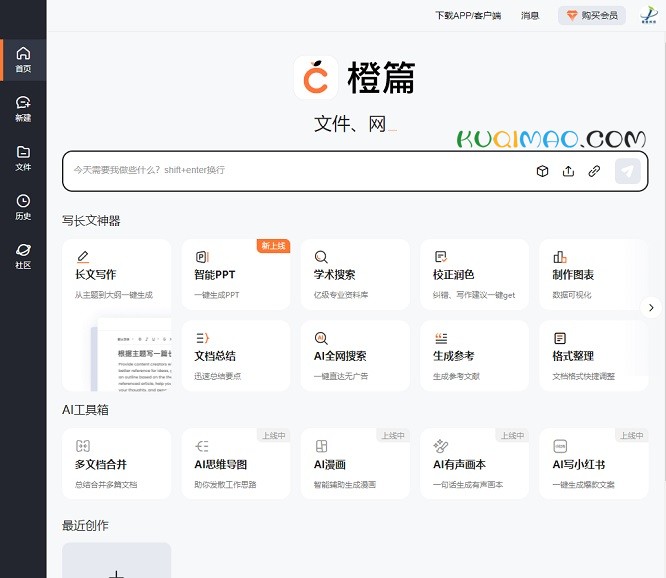Open the AI漫画 tool card

pyautogui.click(x=355, y=463)
